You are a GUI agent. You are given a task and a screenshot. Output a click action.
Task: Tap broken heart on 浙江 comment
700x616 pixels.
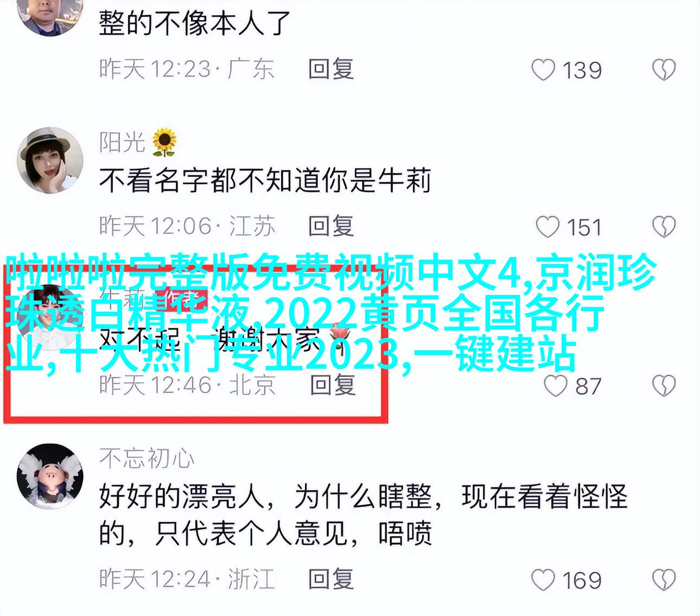(664, 580)
